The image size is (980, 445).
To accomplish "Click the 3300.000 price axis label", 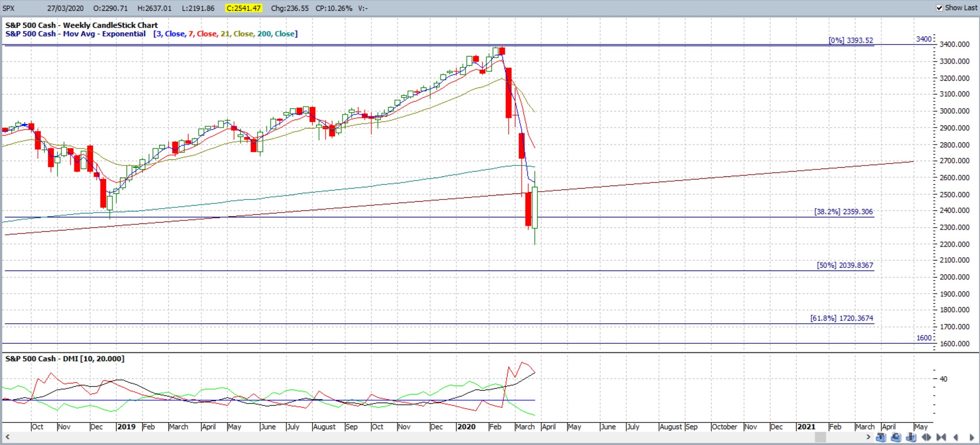I will (955, 62).
